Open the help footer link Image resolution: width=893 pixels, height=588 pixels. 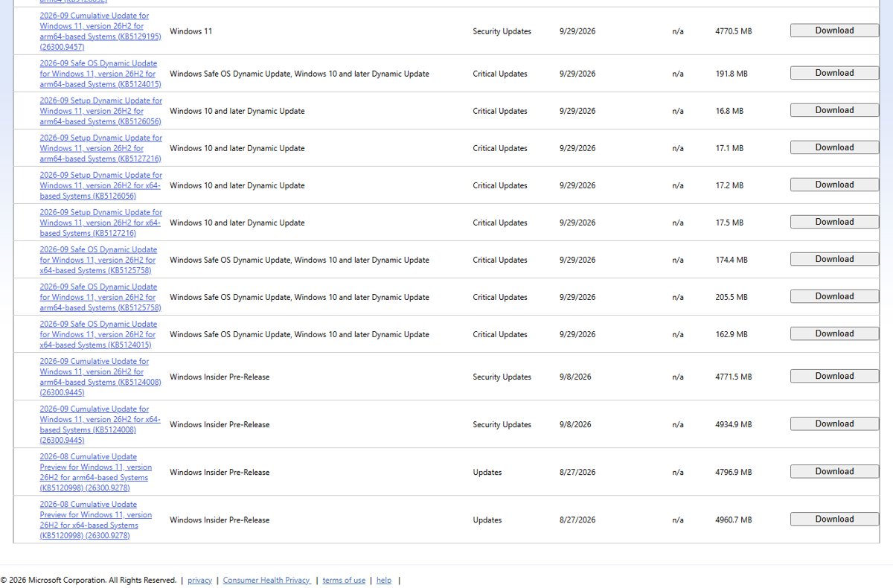384,581
